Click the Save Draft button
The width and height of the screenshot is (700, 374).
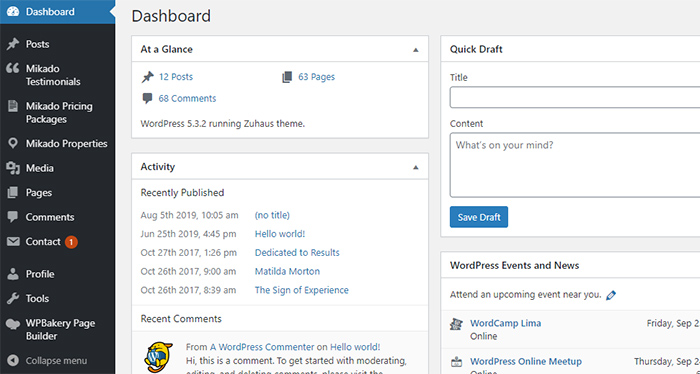479,217
